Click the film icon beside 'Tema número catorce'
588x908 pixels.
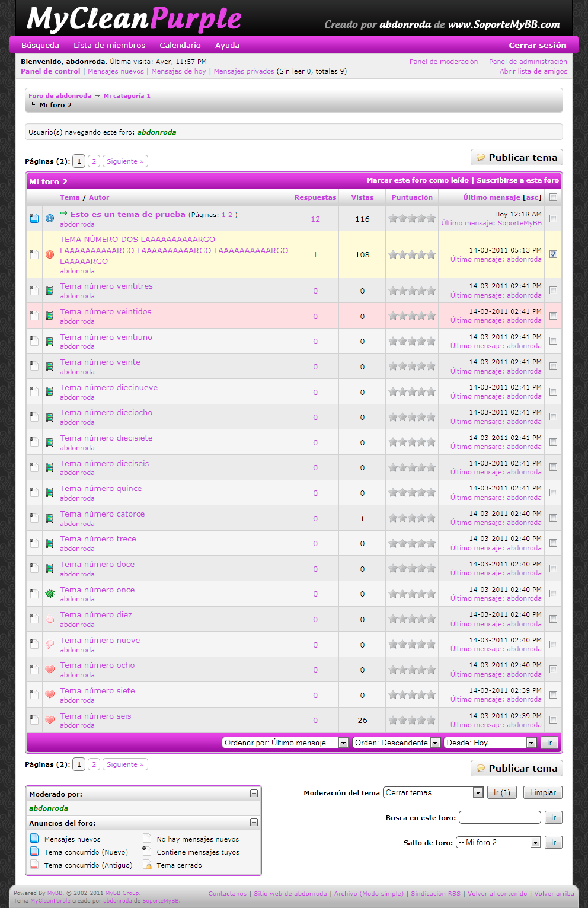coord(50,518)
